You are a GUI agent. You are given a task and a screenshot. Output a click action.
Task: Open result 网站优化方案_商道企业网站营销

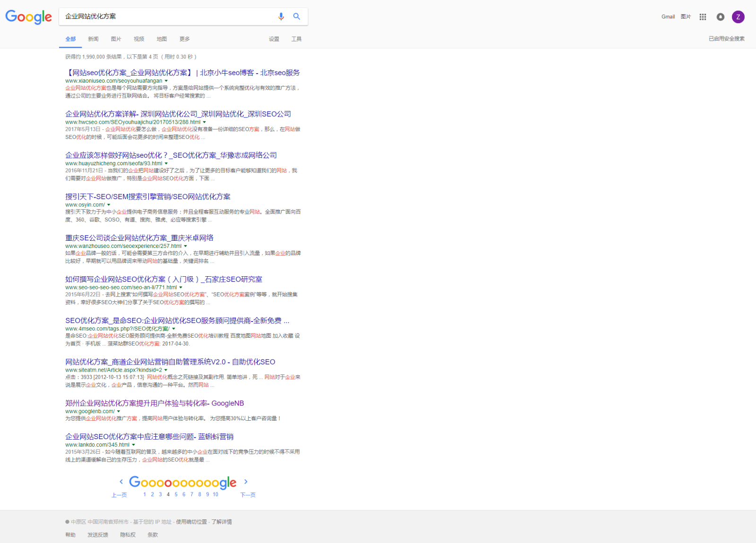tap(170, 362)
